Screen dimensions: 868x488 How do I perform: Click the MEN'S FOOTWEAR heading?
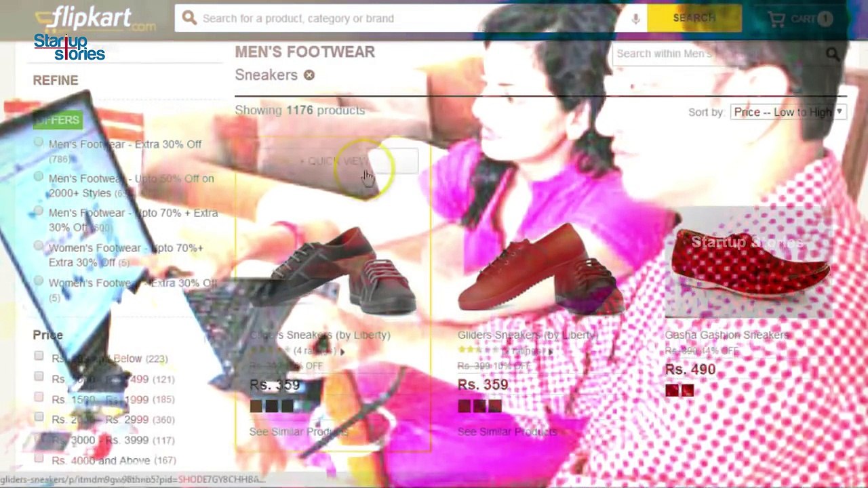(x=304, y=52)
